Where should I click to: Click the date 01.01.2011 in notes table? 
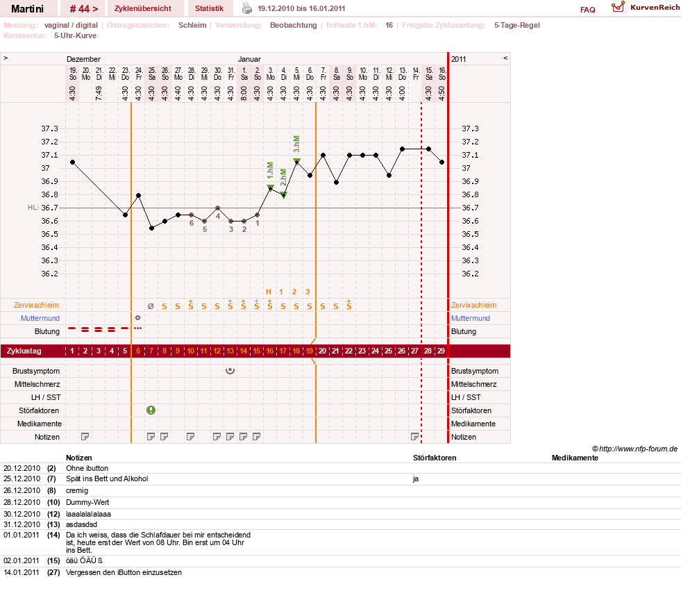point(22,535)
